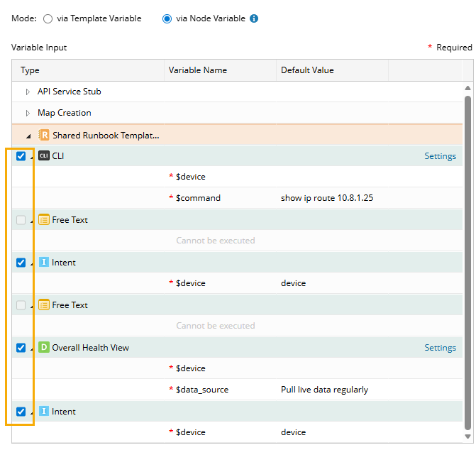
Task: Click the Default Value column header
Action: click(x=332, y=70)
